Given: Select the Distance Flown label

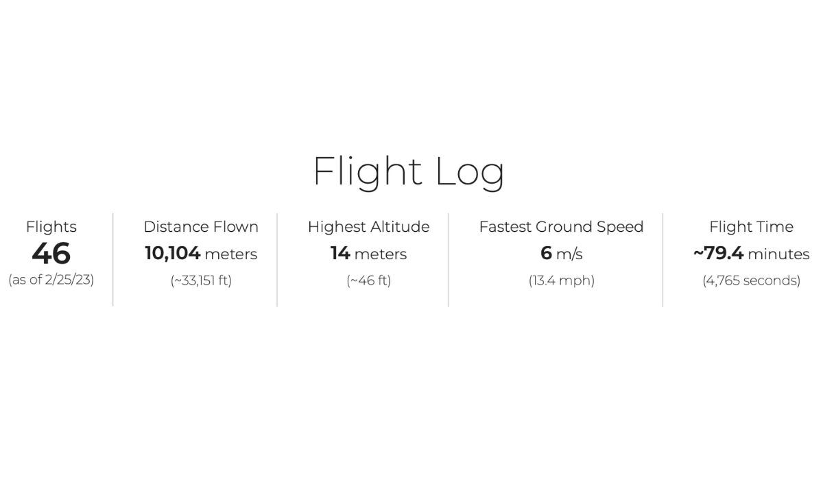Looking at the screenshot, I should pos(201,227).
